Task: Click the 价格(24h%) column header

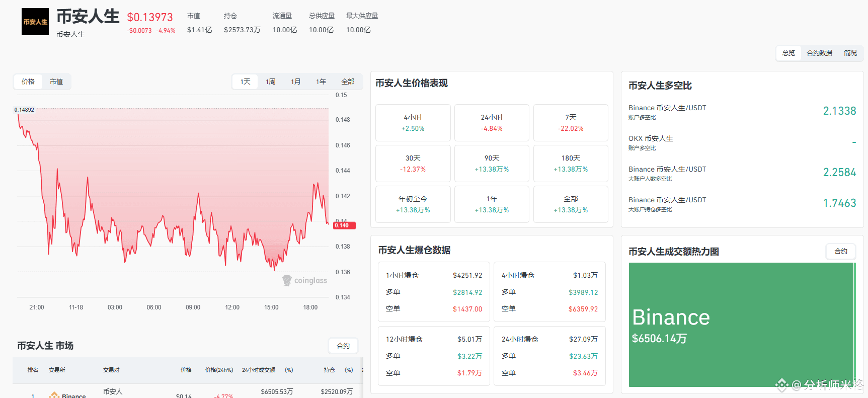Action: click(219, 370)
